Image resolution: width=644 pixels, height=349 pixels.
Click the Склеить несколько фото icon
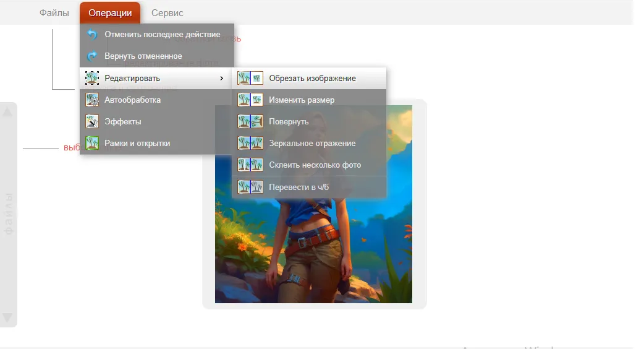tap(250, 165)
